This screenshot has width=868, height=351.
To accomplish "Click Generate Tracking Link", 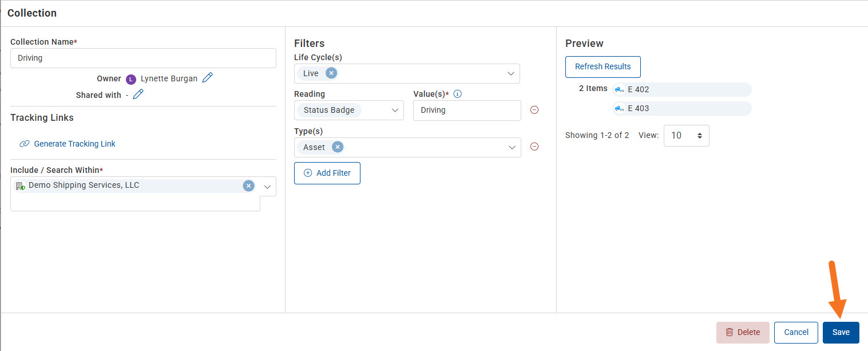I will 74,144.
